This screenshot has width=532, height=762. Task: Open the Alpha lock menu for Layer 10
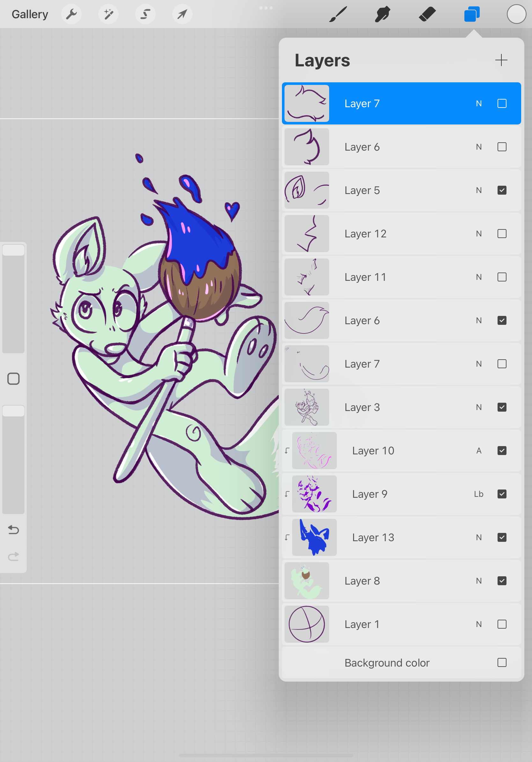click(x=479, y=450)
